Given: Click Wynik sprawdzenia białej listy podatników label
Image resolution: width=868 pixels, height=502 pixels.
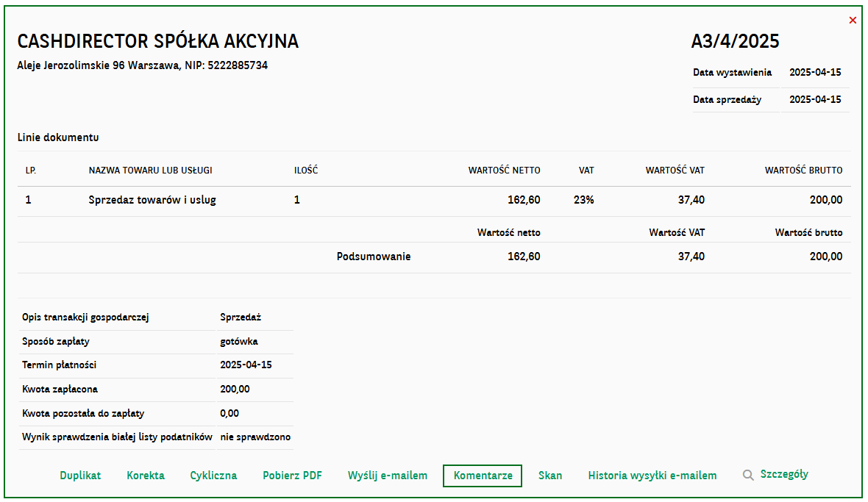Looking at the screenshot, I should click(x=117, y=437).
